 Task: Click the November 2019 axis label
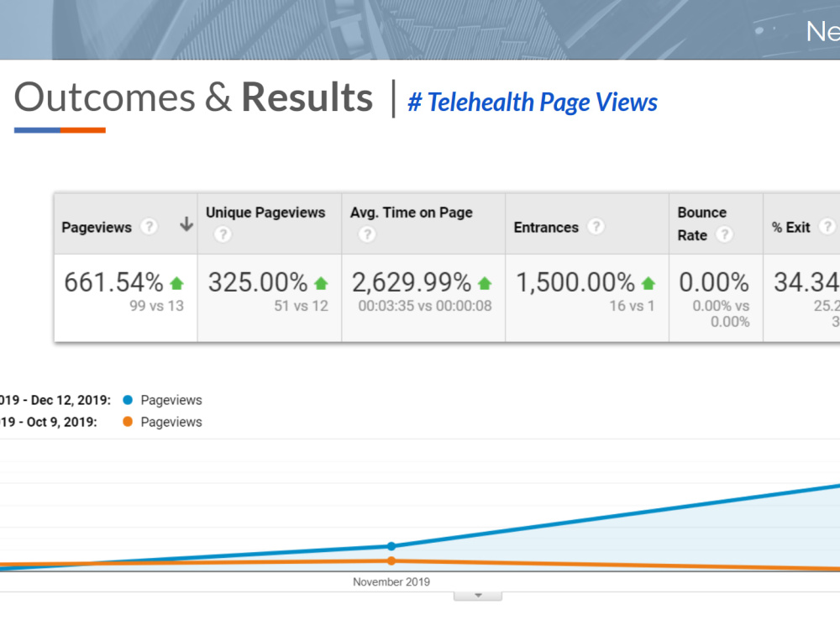click(391, 581)
